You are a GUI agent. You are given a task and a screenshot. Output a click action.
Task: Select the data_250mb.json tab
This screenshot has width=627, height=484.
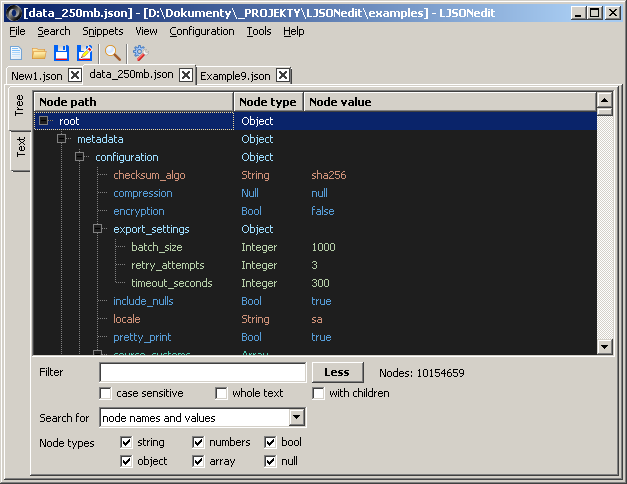click(x=132, y=74)
